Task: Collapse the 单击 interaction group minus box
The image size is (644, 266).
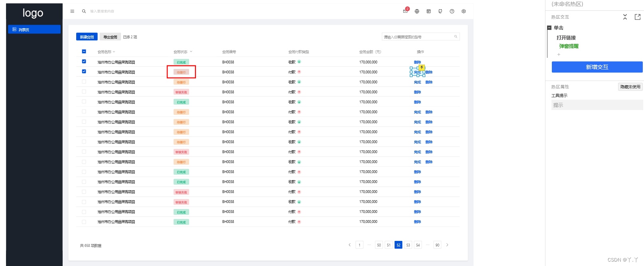Action: point(549,28)
